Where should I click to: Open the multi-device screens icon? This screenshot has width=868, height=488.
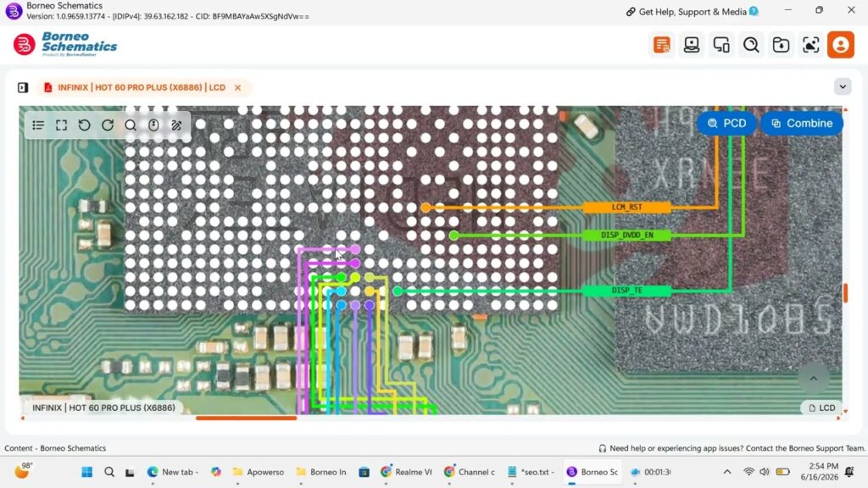coord(721,45)
